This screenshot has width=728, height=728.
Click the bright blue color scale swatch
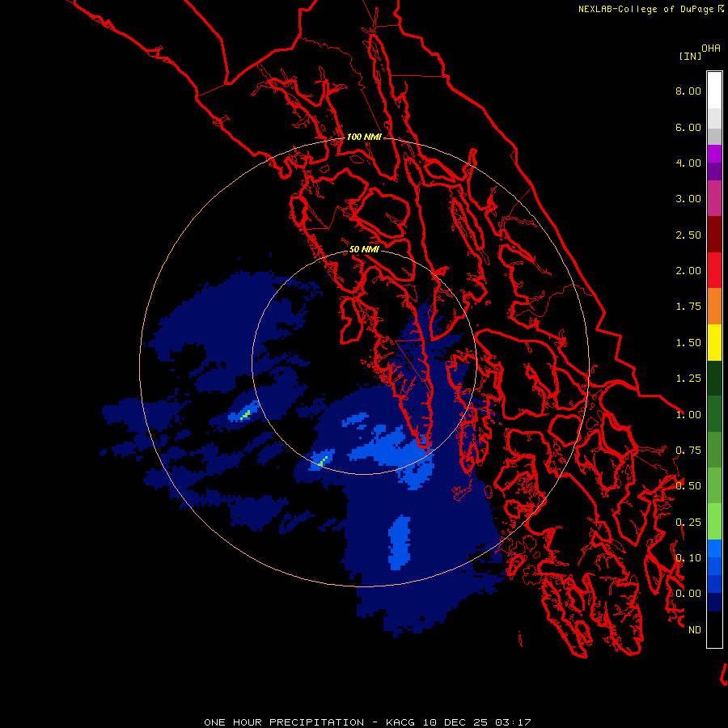714,548
